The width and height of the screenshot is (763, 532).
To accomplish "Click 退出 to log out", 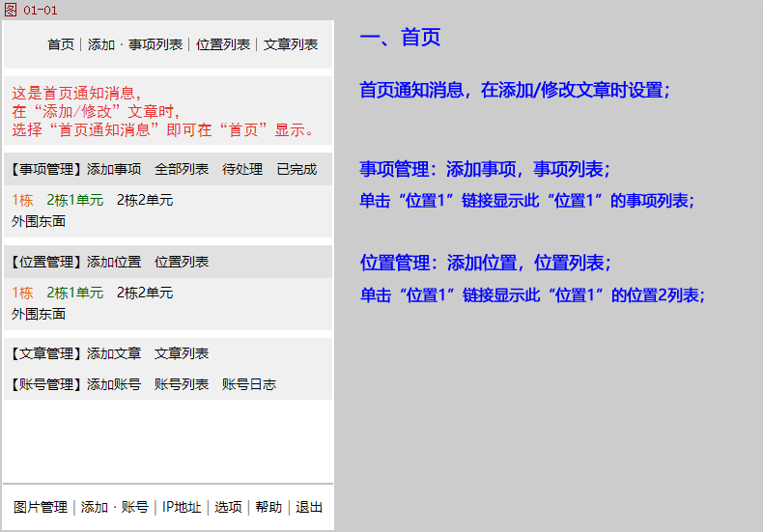I will pyautogui.click(x=309, y=507).
